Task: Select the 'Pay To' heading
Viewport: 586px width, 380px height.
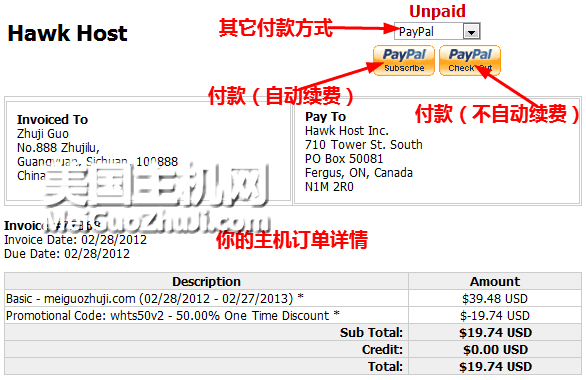Action: pos(326,117)
